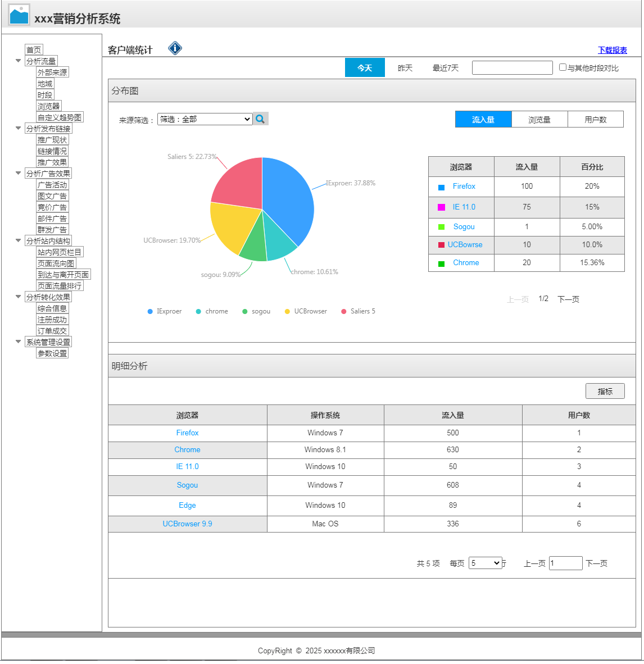Collapse the 分析发布链接 tree arrow
Image resolution: width=644 pixels, height=664 pixels.
pos(18,128)
